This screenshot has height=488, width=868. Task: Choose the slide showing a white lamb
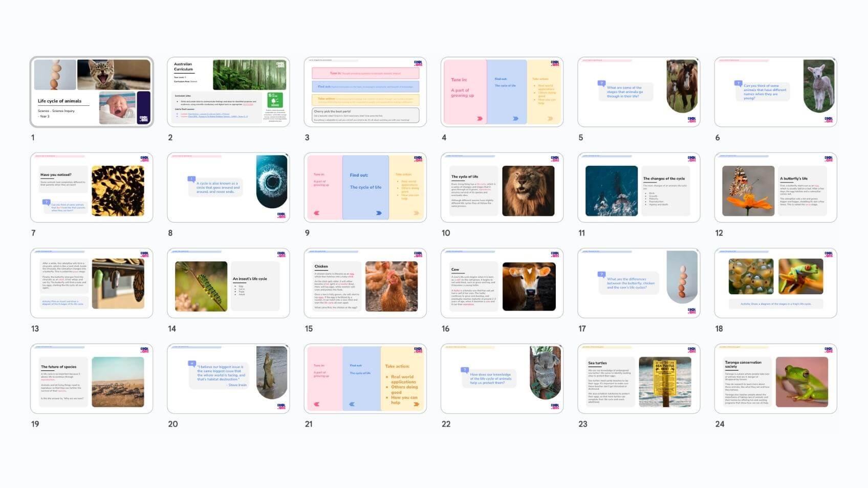[x=775, y=92]
